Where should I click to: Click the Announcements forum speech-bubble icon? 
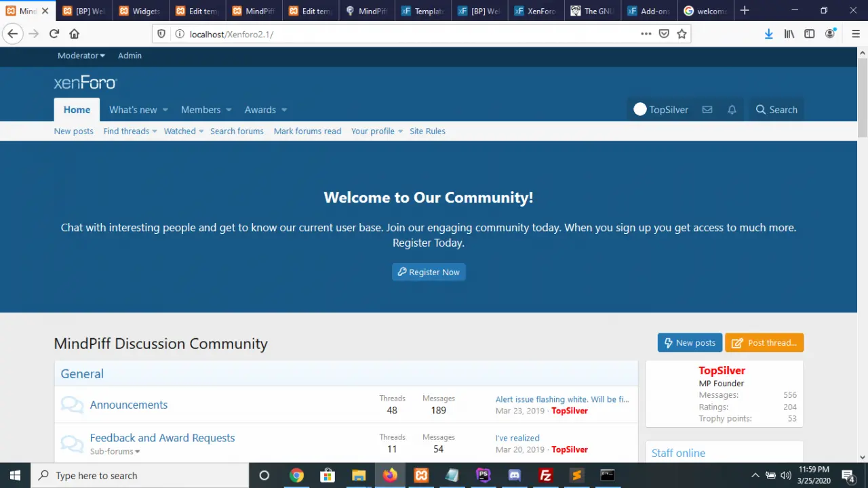[72, 405]
